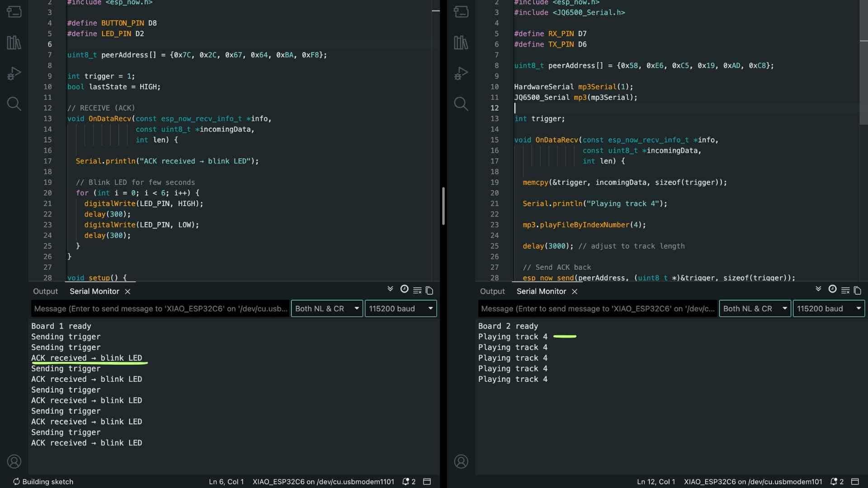Clear output in left Serial Monitor

click(417, 291)
